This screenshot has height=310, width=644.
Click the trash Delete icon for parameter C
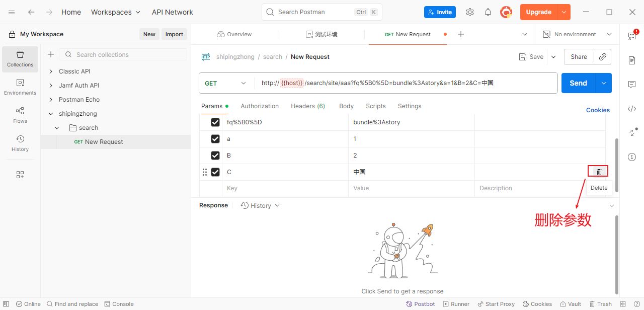tap(599, 172)
